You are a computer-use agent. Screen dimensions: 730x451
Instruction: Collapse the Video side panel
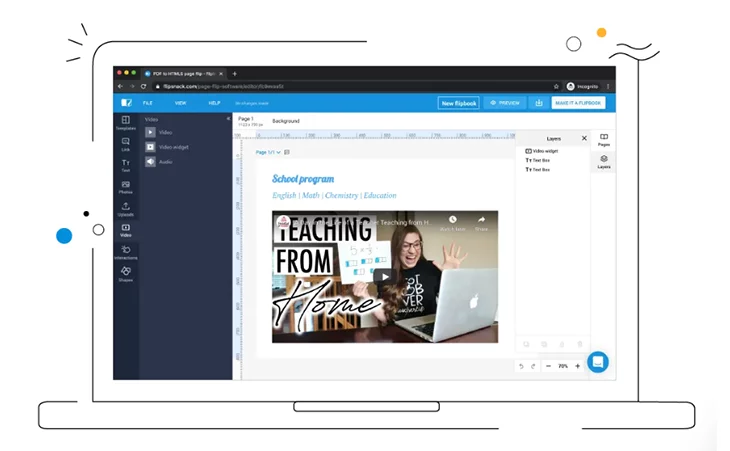click(x=228, y=119)
